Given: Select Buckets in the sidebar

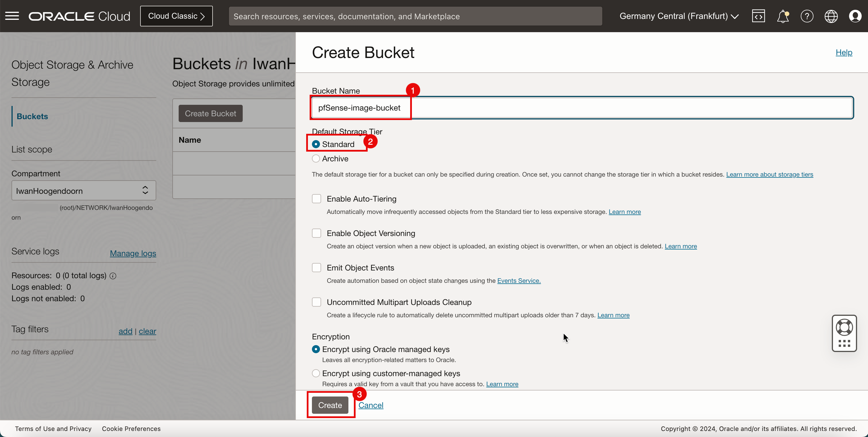Looking at the screenshot, I should (32, 116).
